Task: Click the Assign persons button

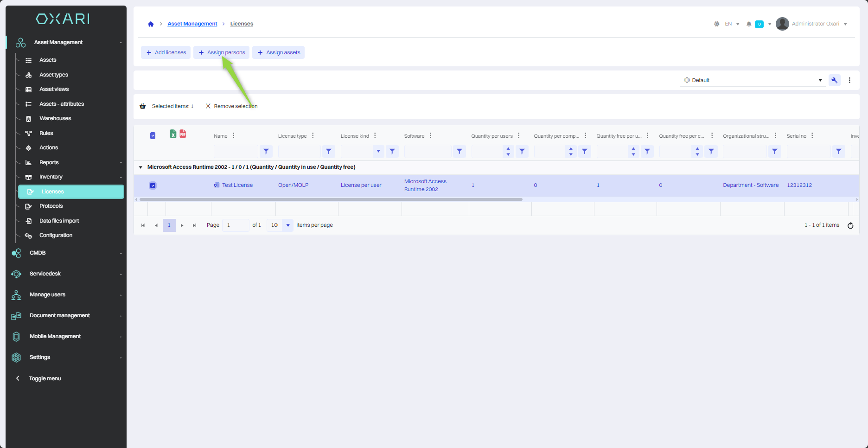Action: (x=222, y=52)
